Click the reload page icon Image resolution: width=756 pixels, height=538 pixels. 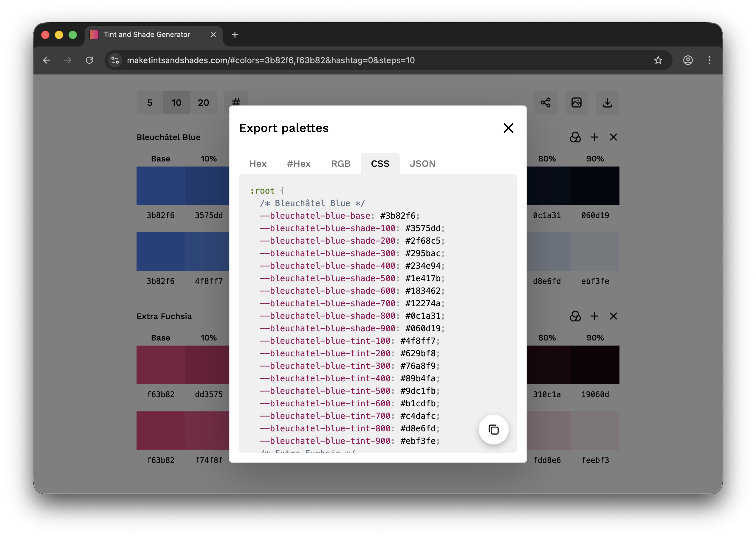pyautogui.click(x=90, y=60)
